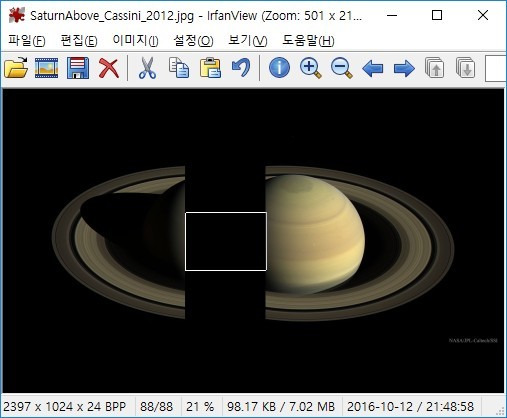The height and width of the screenshot is (418, 507).
Task: Show image information with the blue i icon
Action: (279, 68)
